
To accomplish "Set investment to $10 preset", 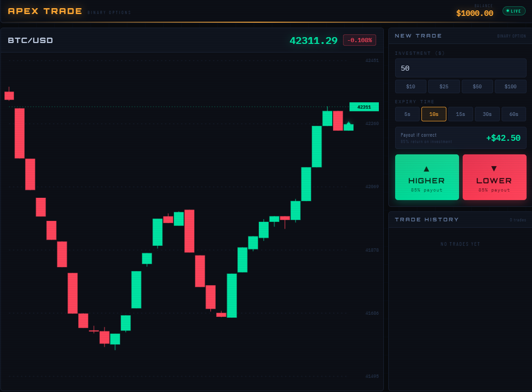I will point(411,86).
